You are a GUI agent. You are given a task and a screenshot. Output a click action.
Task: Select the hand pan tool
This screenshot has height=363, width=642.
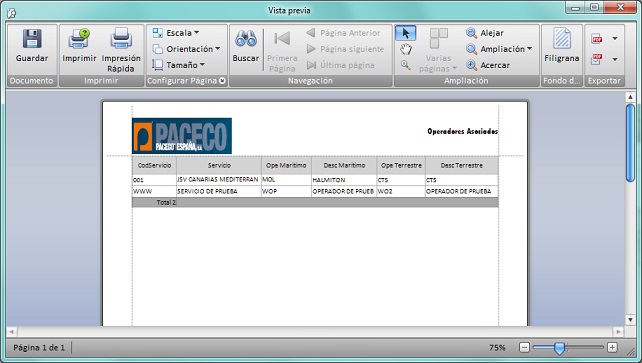pos(406,50)
